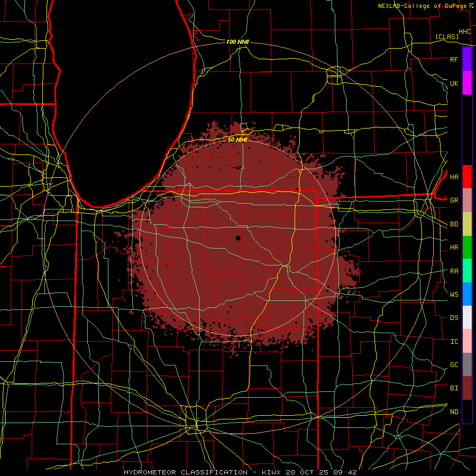Screen dimensions: 476x476
Task: Click the 'HYDROMETEOR CLASSIFICATION' title text
Action: pos(186,472)
